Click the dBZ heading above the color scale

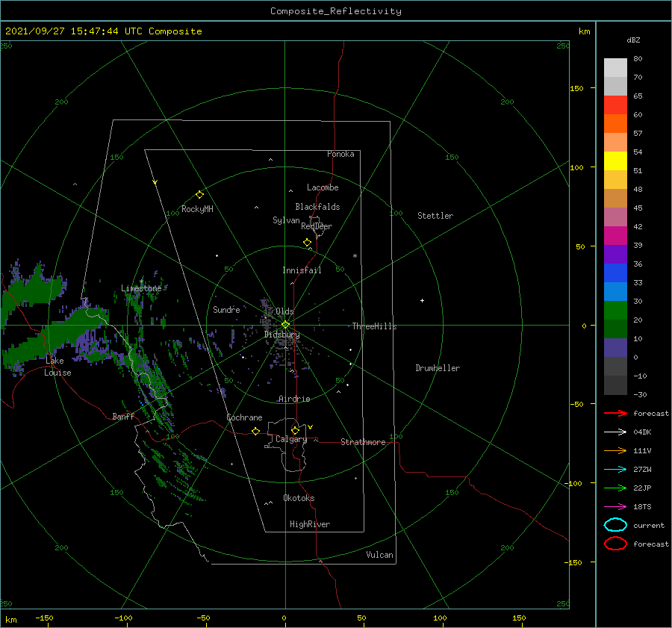(633, 40)
